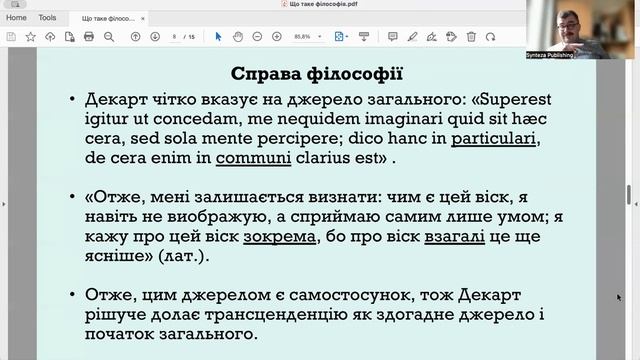Viewport: 640px width, 360px height.
Task: Click the Save file icon
Action: tap(11, 37)
